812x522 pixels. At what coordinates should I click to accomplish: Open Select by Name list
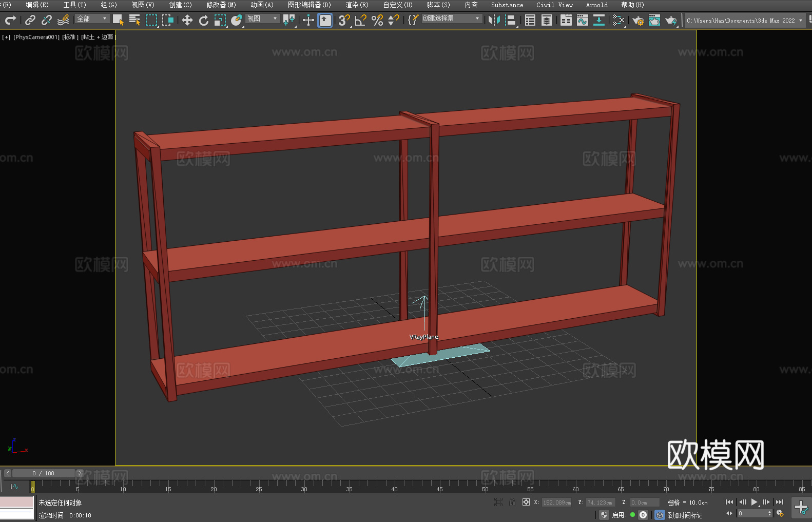point(134,20)
